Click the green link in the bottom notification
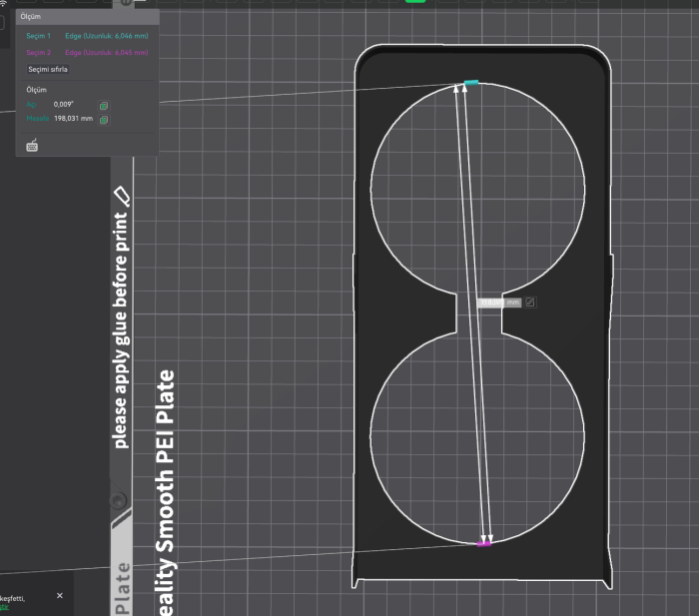This screenshot has width=699, height=616. (x=4, y=607)
